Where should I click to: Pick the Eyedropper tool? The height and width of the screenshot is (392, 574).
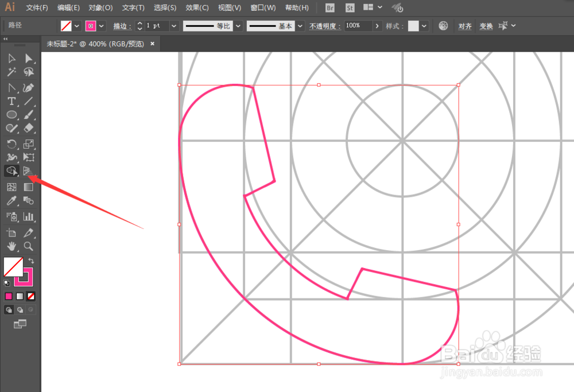[x=10, y=200]
